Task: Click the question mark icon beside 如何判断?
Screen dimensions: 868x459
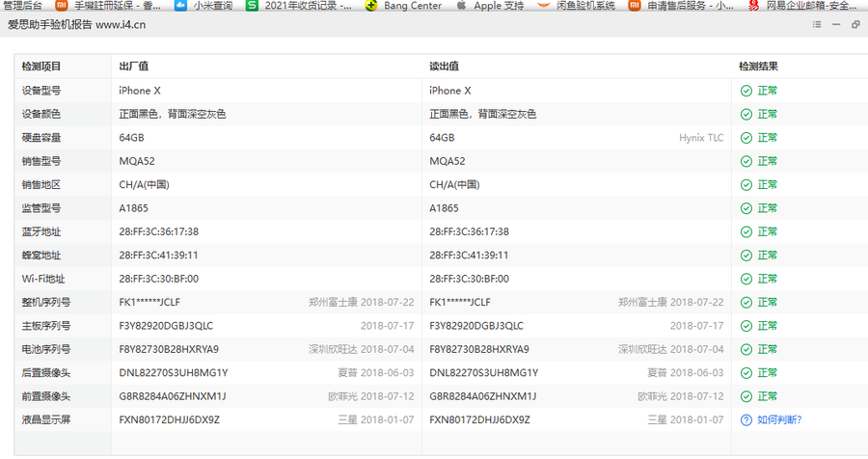Action: coord(746,420)
